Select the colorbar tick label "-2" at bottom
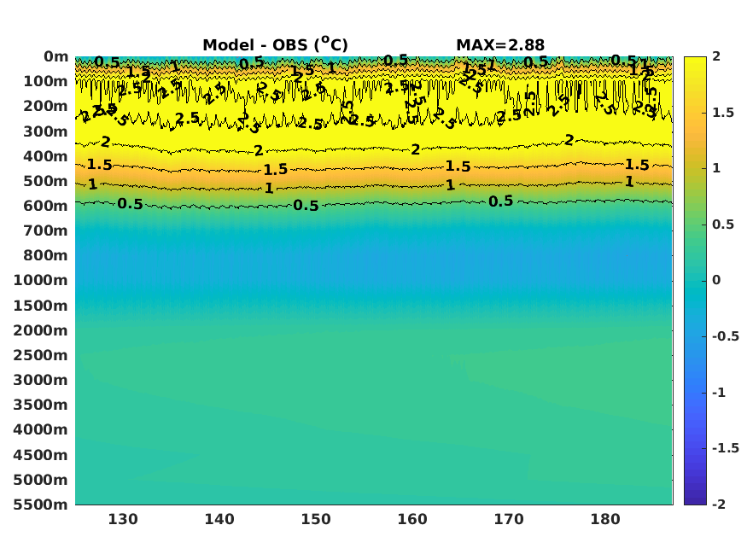This screenshot has width=747, height=560. pyautogui.click(x=719, y=504)
